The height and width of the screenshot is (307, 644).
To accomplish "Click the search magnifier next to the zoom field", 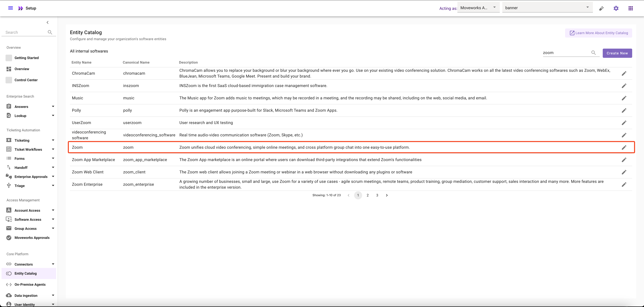I will click(x=593, y=53).
